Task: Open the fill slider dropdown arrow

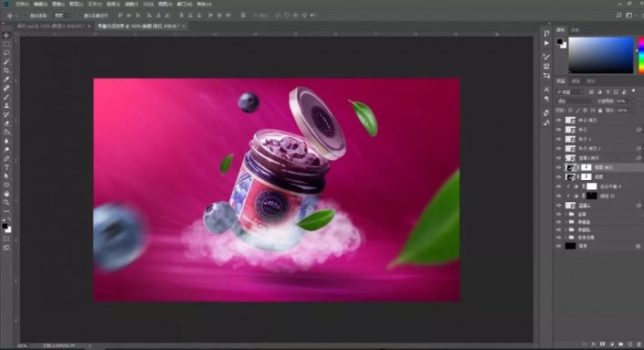Action: (632, 111)
